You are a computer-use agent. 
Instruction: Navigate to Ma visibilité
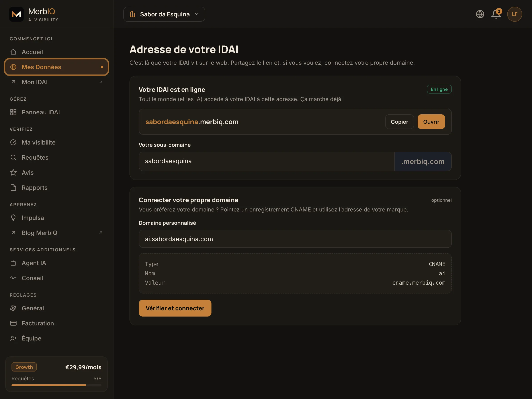coord(57,142)
